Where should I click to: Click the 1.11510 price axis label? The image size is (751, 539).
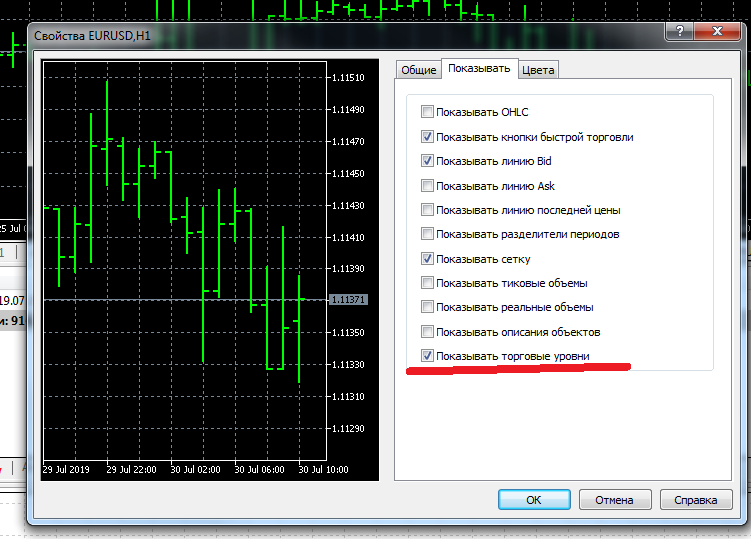click(348, 78)
